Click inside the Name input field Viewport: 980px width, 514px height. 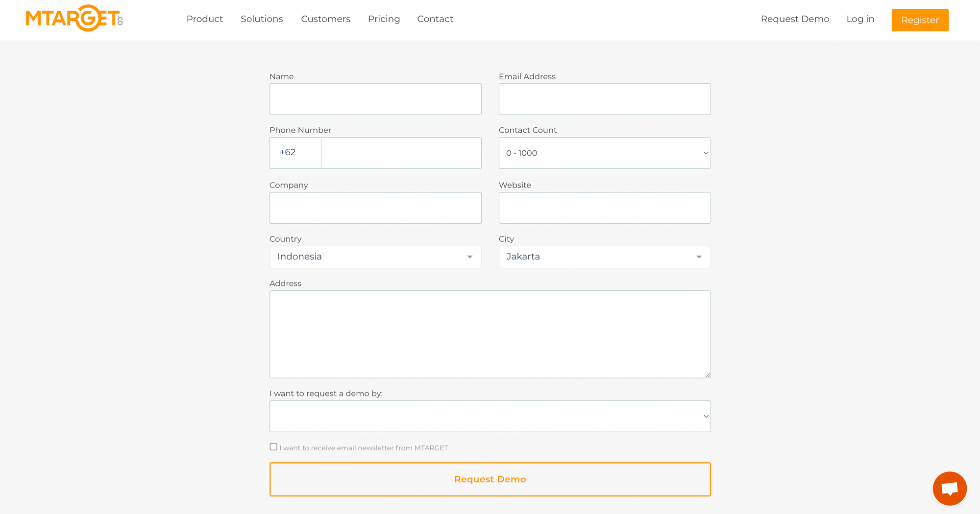click(x=375, y=99)
